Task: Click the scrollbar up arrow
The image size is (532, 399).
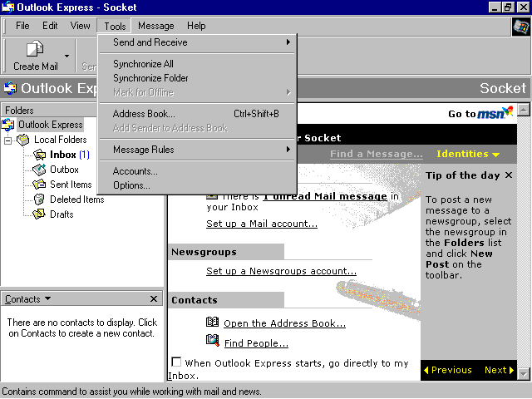Action: (524, 110)
